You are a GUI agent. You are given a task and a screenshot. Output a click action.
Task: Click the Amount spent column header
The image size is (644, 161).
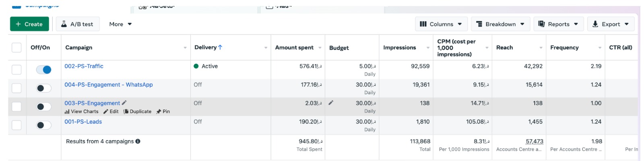(294, 47)
